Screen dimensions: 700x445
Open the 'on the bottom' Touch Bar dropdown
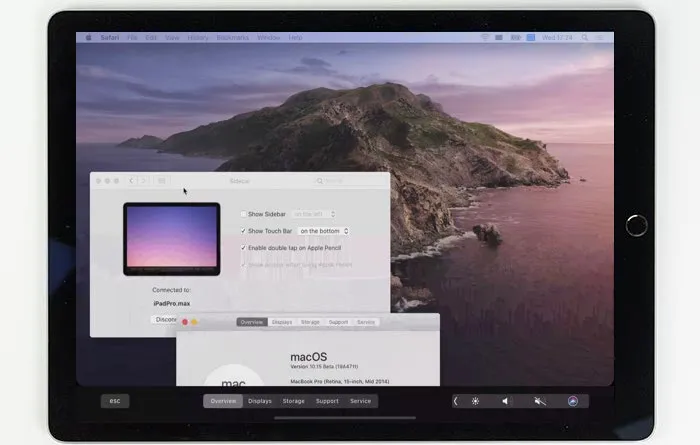(x=324, y=231)
